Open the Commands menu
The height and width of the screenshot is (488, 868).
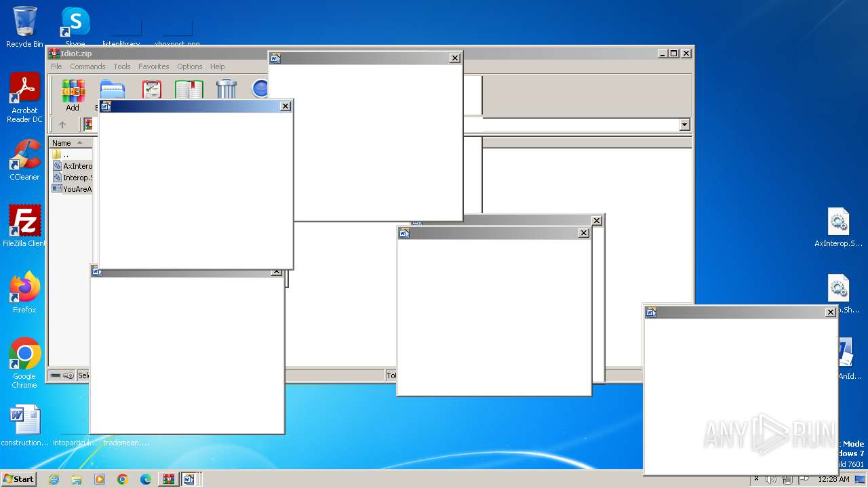87,66
